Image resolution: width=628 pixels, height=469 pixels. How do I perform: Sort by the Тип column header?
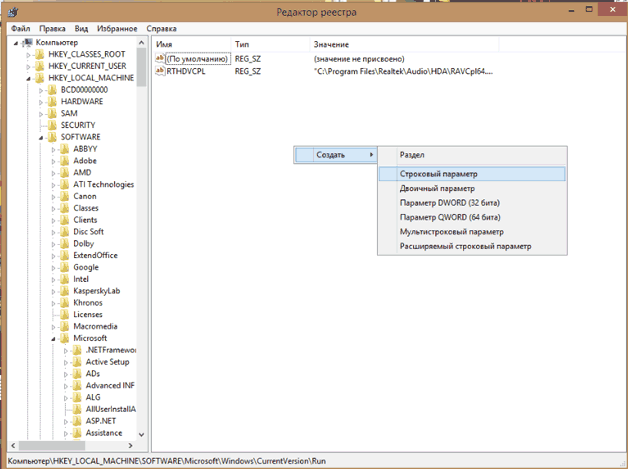pos(270,44)
